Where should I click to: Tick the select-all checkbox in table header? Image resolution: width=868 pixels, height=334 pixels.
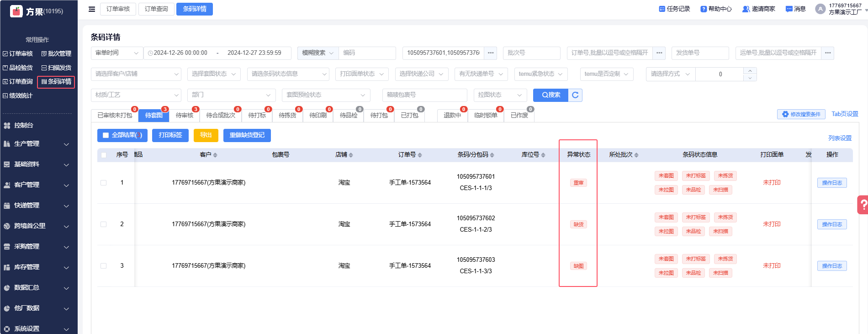point(104,155)
